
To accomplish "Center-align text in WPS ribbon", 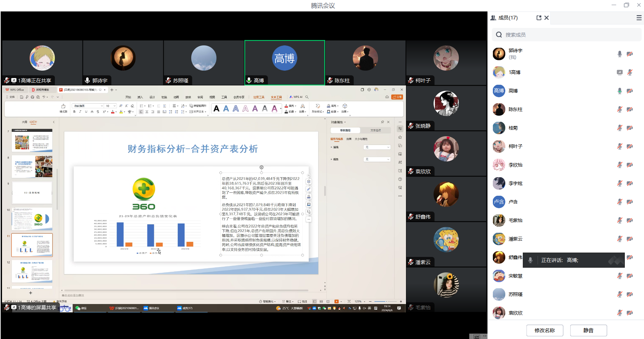I will 147,112.
